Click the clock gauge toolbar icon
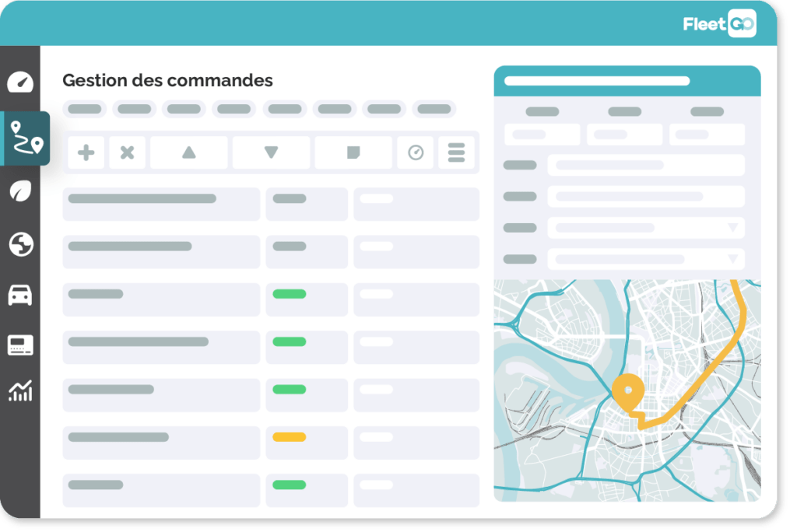This screenshot has width=797, height=532. [416, 152]
